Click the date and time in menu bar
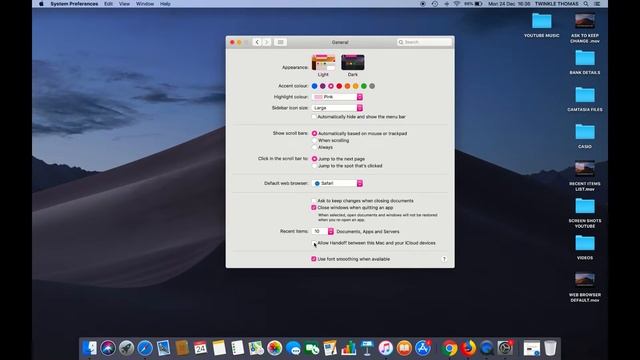 tap(509, 4)
